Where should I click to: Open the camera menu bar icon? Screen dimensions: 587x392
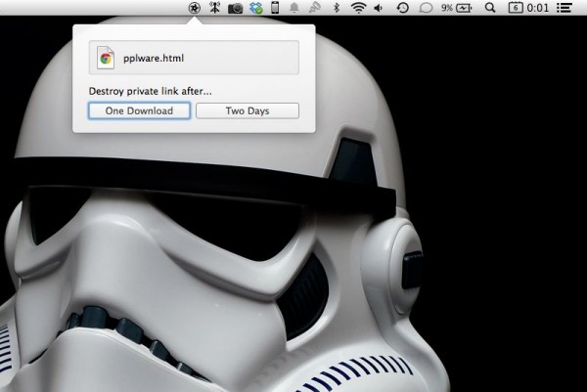[236, 8]
